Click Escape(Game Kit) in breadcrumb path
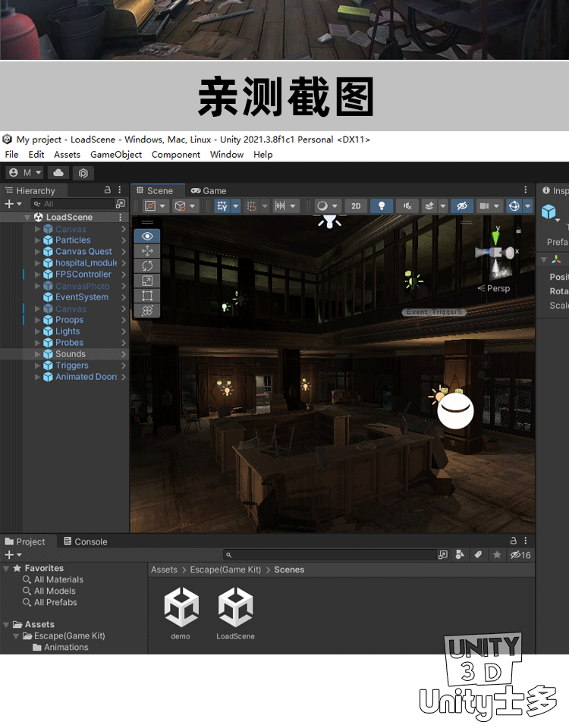The height and width of the screenshot is (728, 569). [225, 570]
